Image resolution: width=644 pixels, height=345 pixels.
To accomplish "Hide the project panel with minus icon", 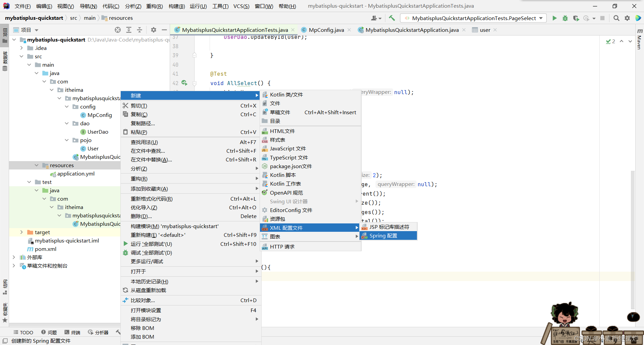I will 164,30.
